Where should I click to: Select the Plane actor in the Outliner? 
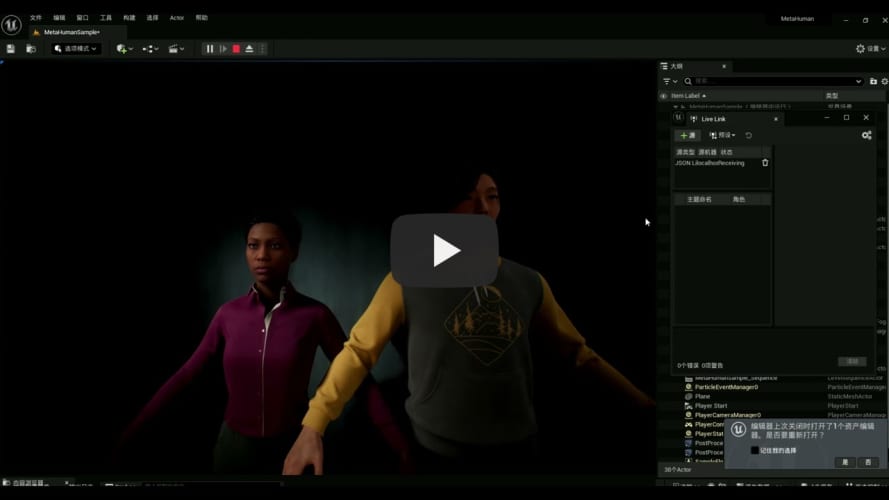(702, 396)
